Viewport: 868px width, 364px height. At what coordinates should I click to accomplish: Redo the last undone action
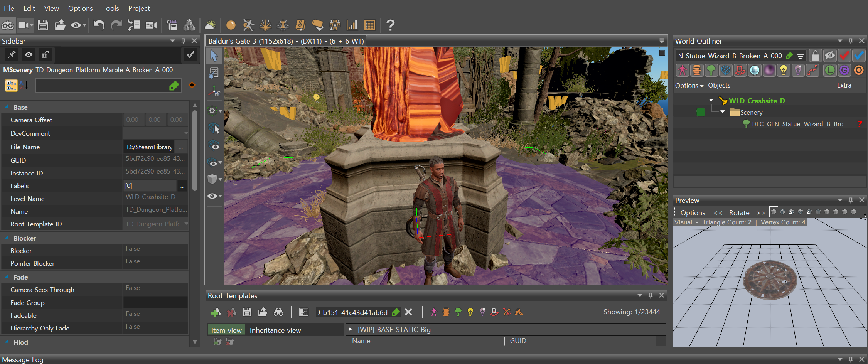point(116,25)
